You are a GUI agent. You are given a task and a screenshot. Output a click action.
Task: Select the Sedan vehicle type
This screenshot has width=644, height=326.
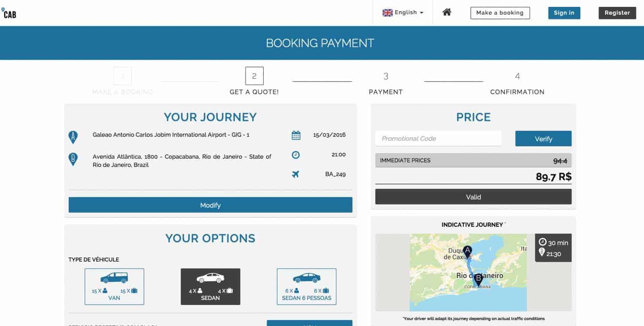click(210, 287)
